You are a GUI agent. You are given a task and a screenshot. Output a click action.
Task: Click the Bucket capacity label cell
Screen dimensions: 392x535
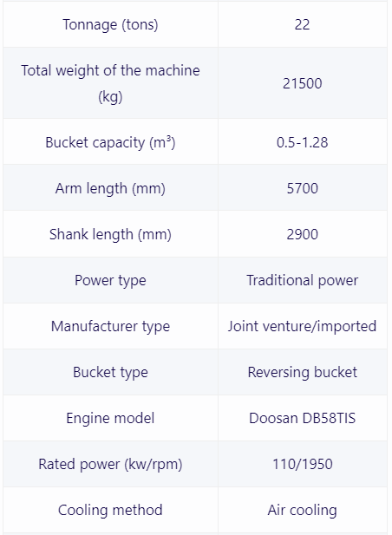[x=110, y=142]
